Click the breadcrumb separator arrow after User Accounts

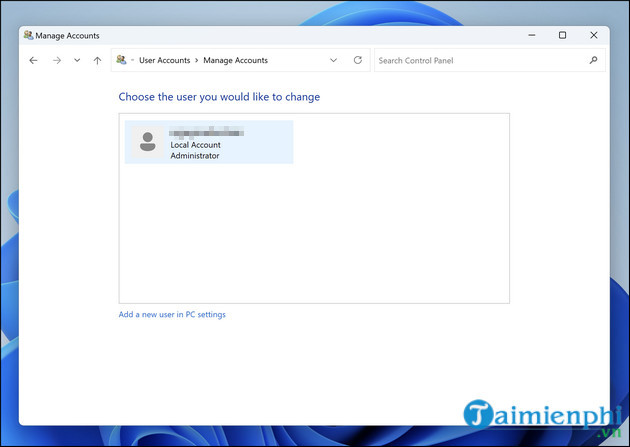pos(196,60)
